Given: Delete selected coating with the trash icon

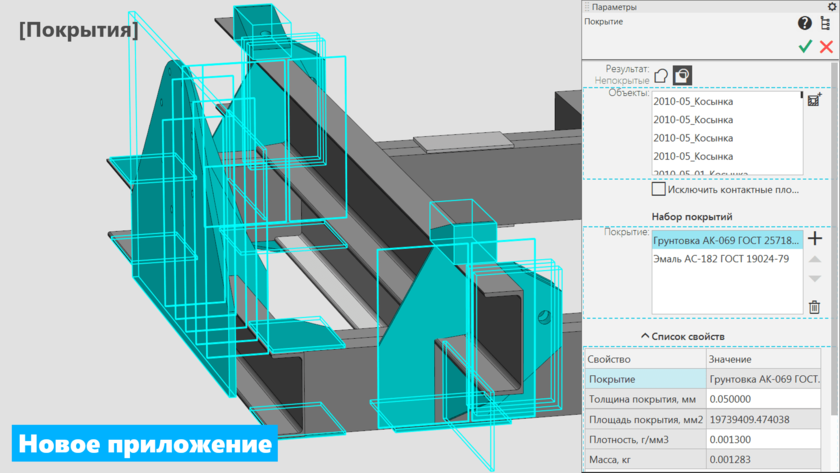Looking at the screenshot, I should (815, 307).
